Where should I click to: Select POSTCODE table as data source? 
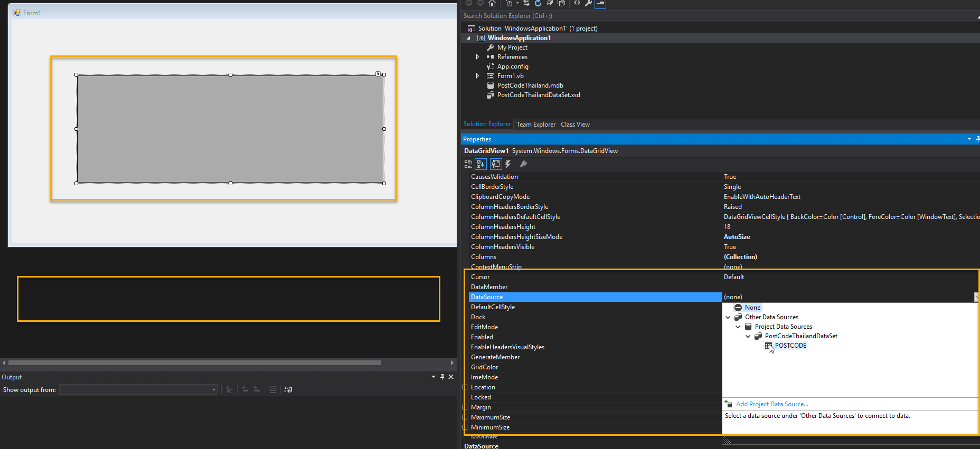(x=790, y=346)
